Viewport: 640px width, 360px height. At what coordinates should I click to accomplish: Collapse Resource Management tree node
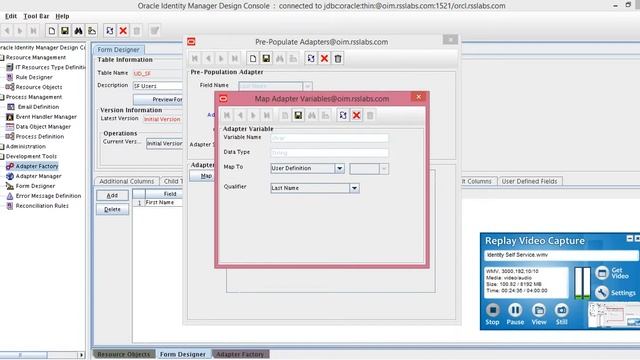click(2, 58)
